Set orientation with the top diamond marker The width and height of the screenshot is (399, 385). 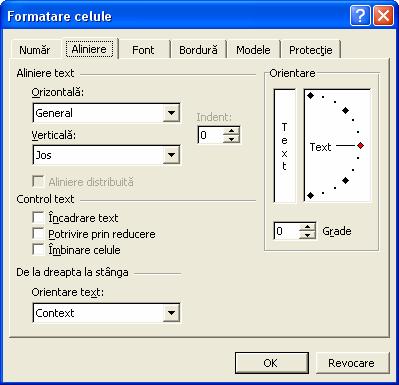pyautogui.click(x=310, y=96)
